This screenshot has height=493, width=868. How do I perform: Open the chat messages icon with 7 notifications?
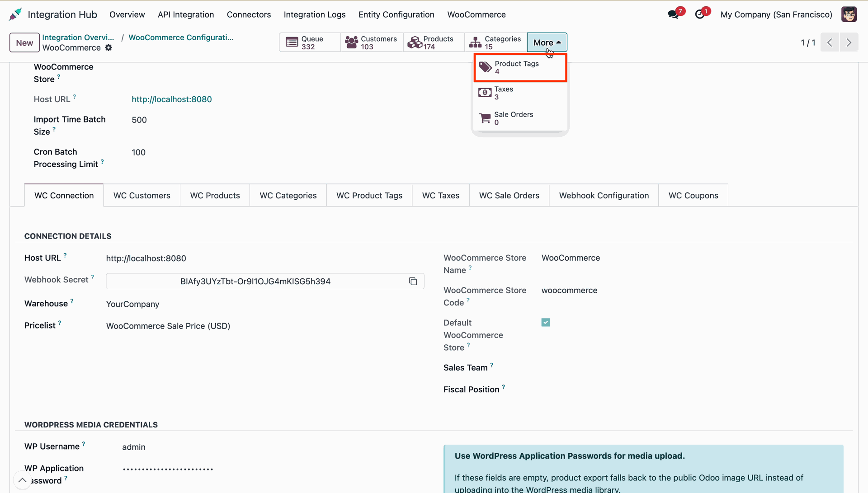click(x=673, y=14)
